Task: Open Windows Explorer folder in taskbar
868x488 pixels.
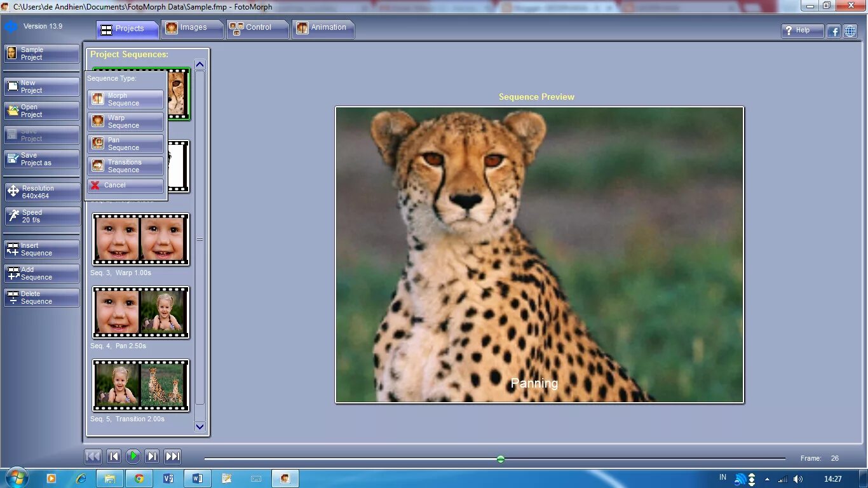Action: [110, 478]
